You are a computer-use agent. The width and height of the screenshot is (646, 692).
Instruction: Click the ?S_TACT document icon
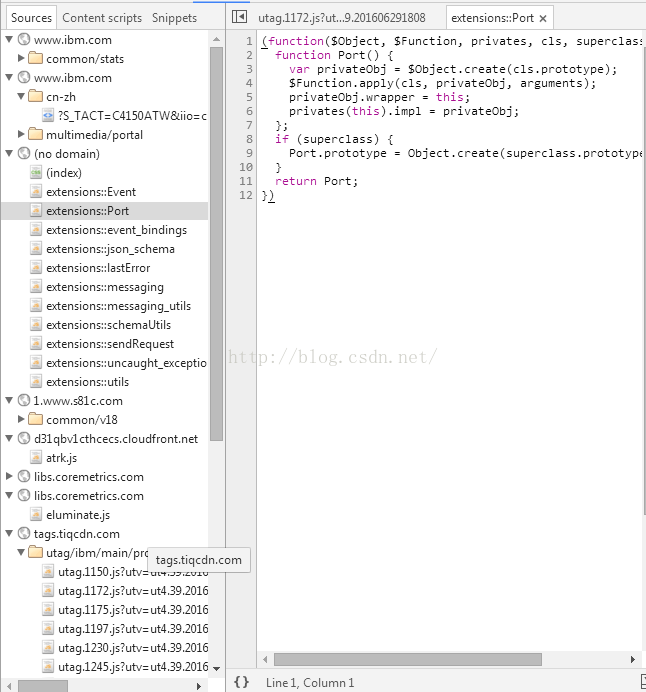(48, 116)
